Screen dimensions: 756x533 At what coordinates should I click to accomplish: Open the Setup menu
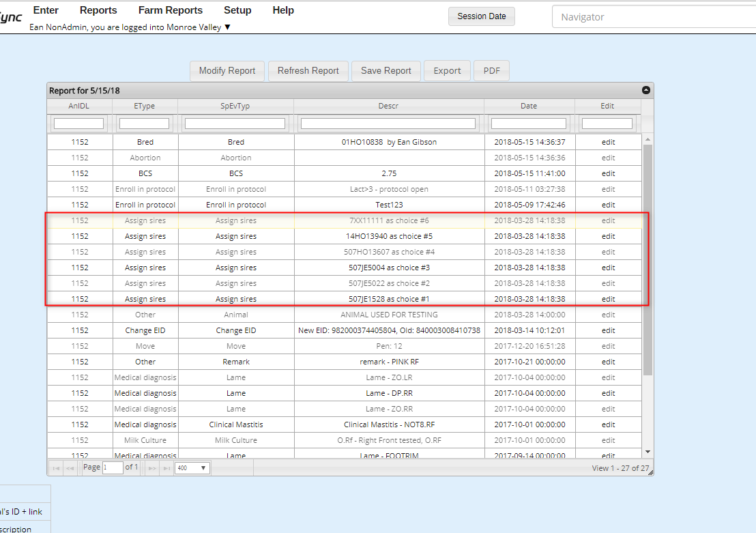237,10
